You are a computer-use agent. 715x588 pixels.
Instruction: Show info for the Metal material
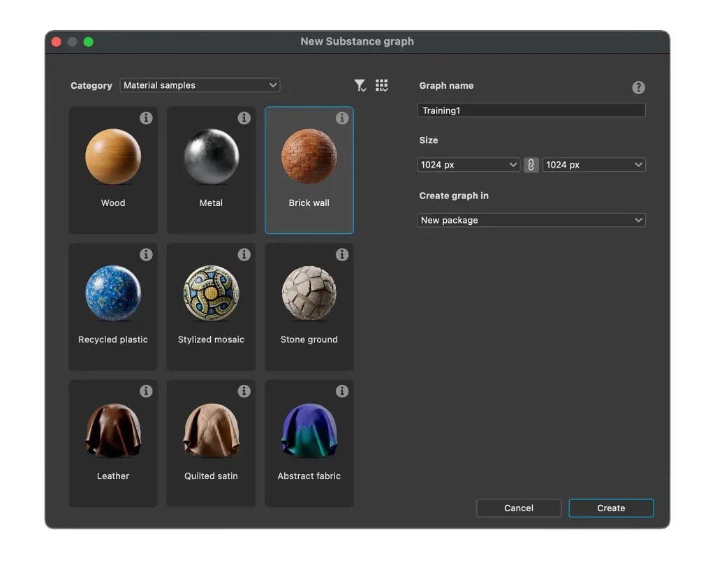(244, 118)
